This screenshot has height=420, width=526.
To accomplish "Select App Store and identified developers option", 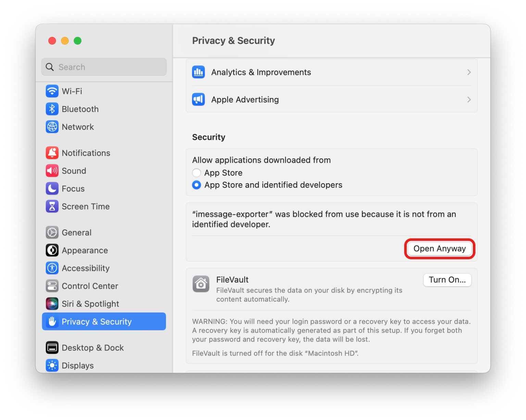I will [x=197, y=185].
